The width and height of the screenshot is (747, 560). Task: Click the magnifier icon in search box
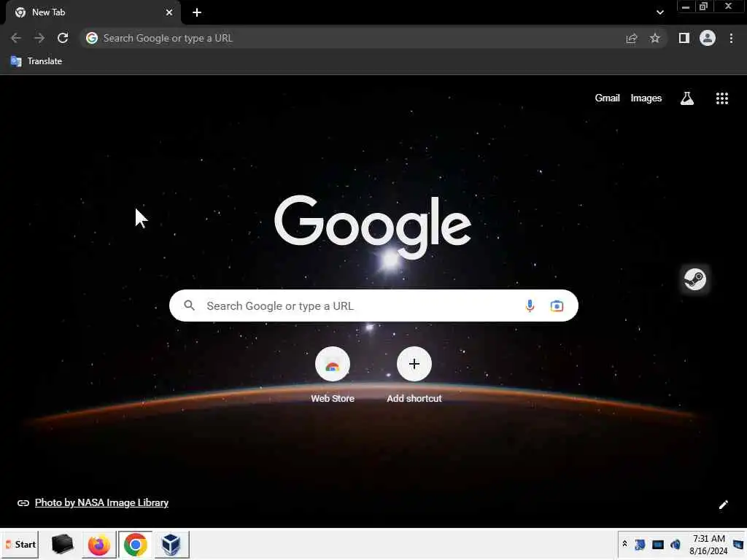[x=189, y=306]
